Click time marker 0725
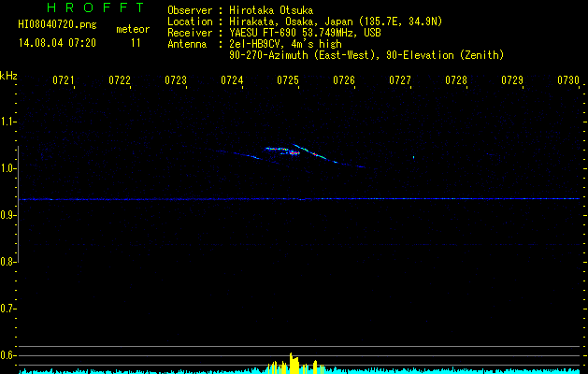 288,80
